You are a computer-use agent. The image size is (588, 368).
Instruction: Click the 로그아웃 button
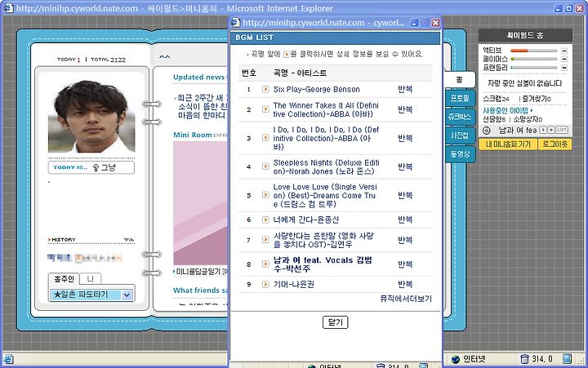(555, 144)
